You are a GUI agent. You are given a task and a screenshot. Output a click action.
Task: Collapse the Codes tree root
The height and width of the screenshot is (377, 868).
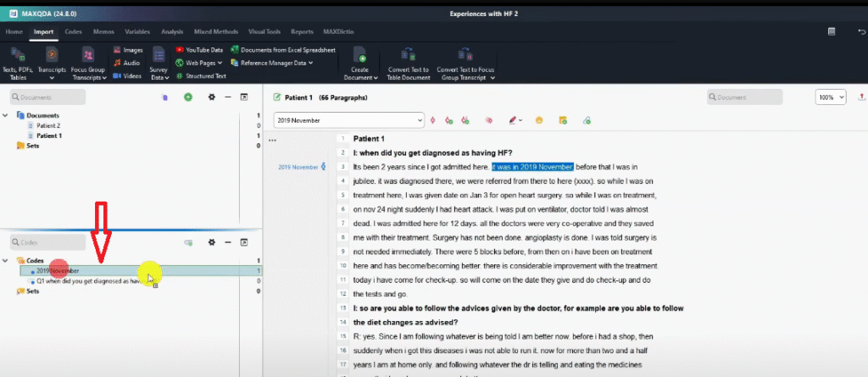click(x=5, y=260)
